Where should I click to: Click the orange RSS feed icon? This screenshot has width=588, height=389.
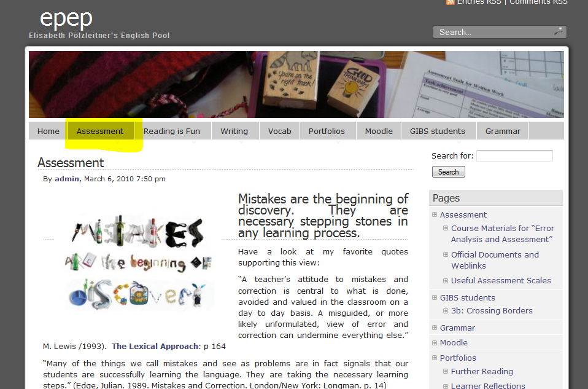(x=450, y=2)
